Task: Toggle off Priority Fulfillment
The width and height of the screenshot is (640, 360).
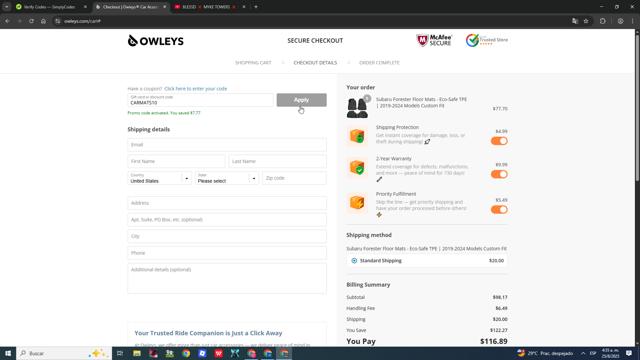Action: tap(499, 210)
